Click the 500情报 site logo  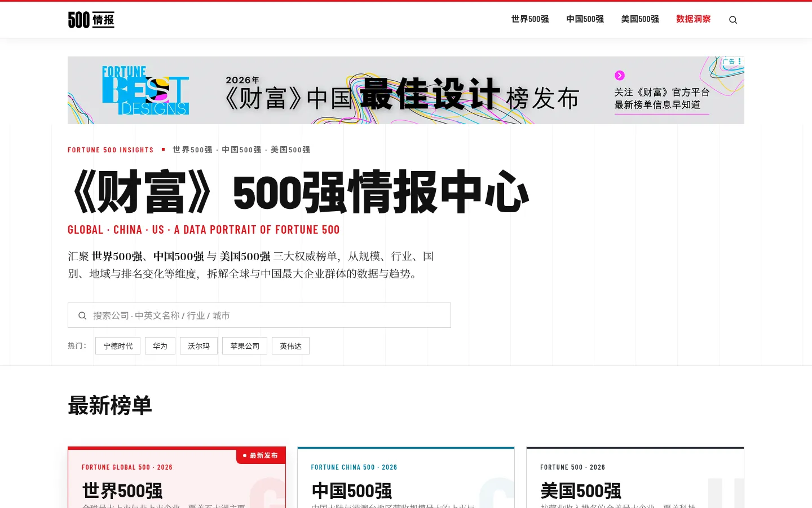pyautogui.click(x=91, y=20)
